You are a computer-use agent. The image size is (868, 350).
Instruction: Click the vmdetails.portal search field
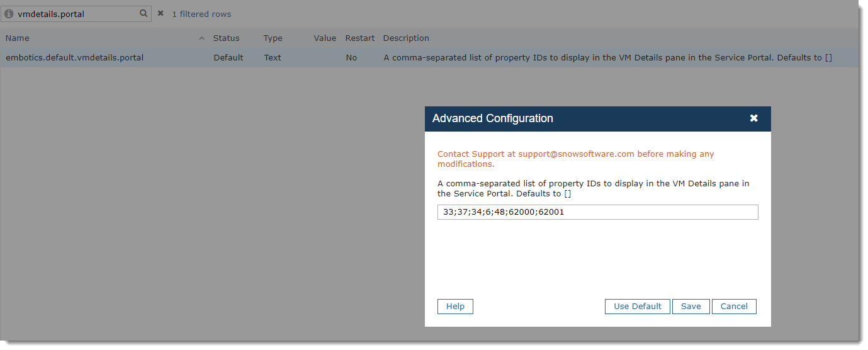(x=76, y=14)
